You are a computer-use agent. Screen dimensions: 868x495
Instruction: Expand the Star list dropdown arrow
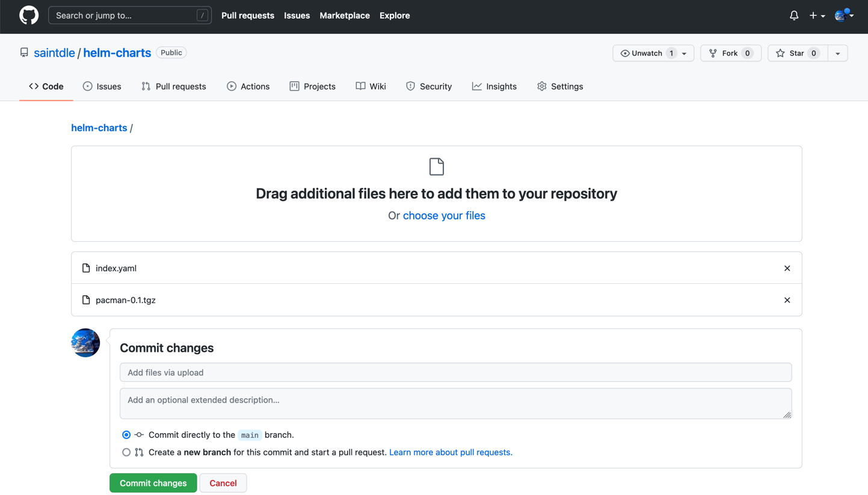[837, 54]
